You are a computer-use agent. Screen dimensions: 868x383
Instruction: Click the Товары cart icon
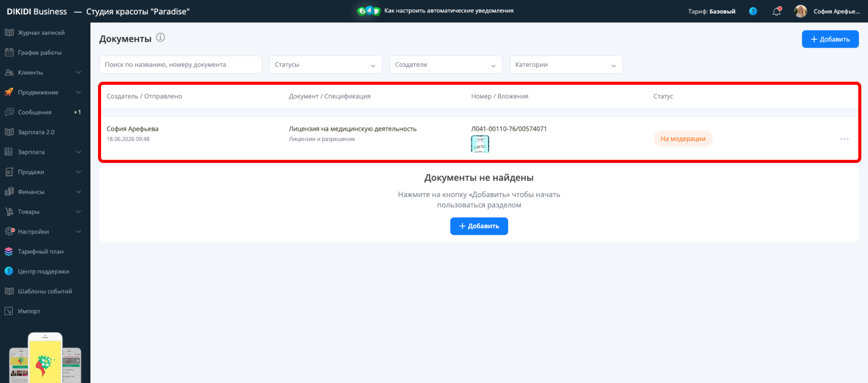9,212
